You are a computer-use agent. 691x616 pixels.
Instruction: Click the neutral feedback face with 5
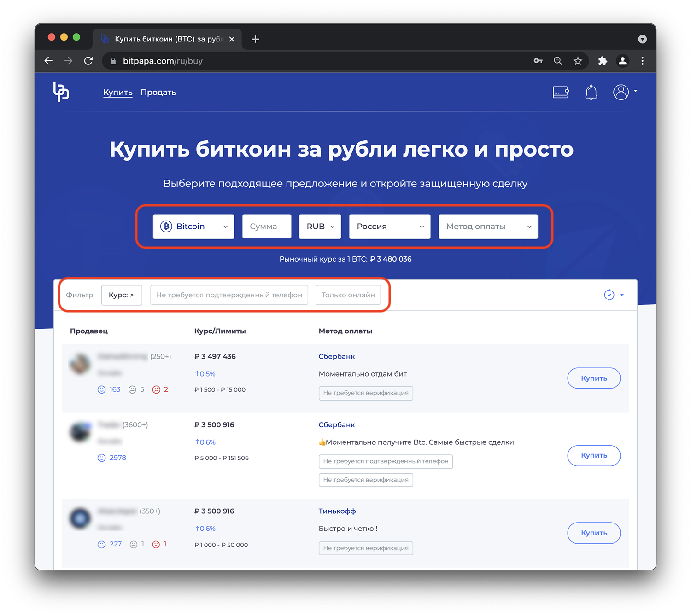132,389
